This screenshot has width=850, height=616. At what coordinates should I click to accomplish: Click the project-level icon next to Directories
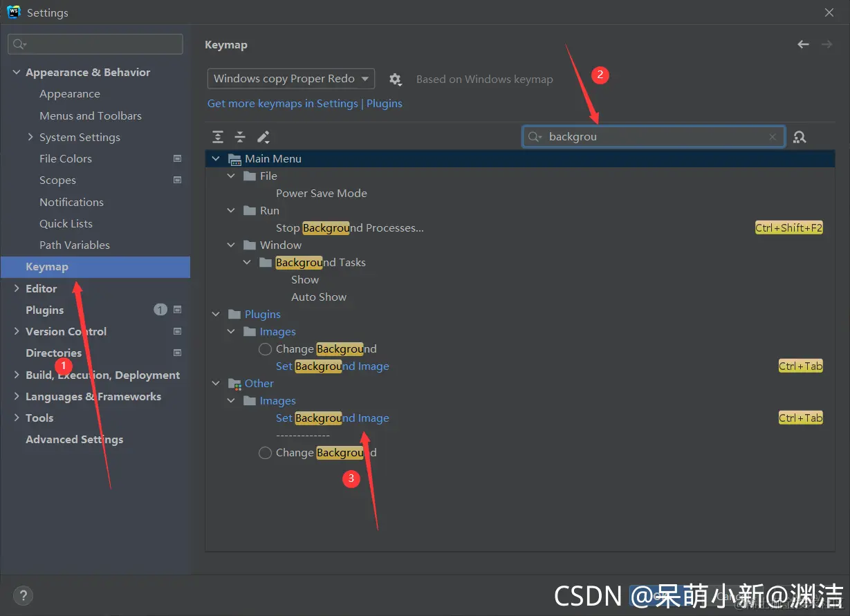click(177, 353)
